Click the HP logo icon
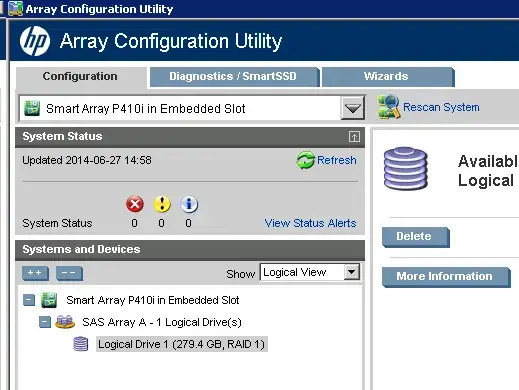The width and height of the screenshot is (519, 390). (x=35, y=41)
